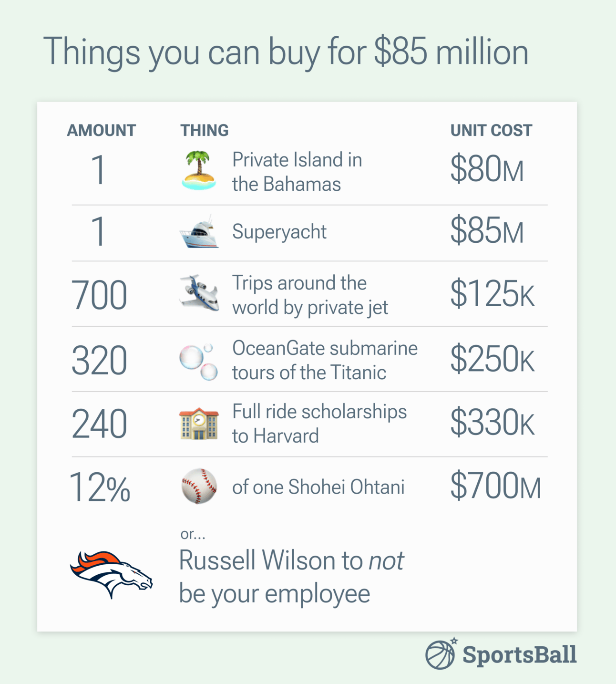
Task: Click the 320 OceanGate tours amount
Action: (x=99, y=361)
